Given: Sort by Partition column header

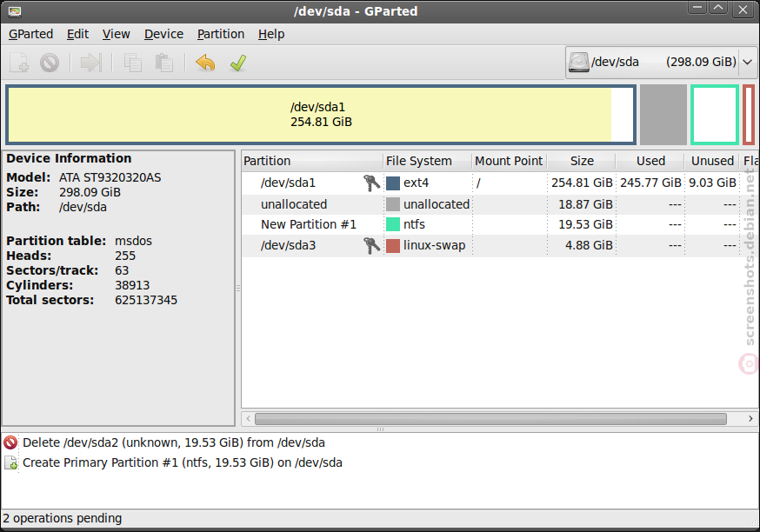Looking at the screenshot, I should point(312,161).
